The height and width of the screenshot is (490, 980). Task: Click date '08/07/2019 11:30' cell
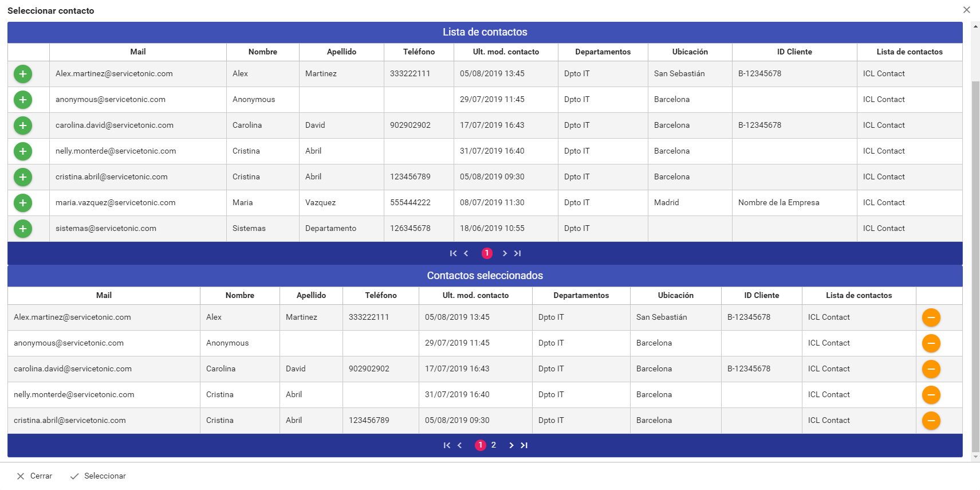tap(506, 203)
